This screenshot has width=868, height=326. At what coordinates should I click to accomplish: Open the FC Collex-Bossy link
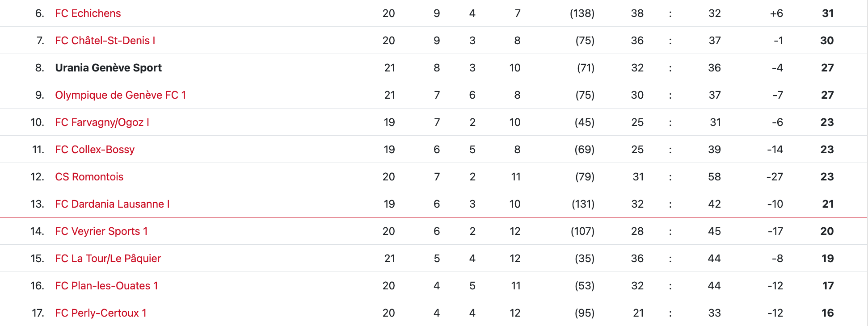pyautogui.click(x=95, y=150)
